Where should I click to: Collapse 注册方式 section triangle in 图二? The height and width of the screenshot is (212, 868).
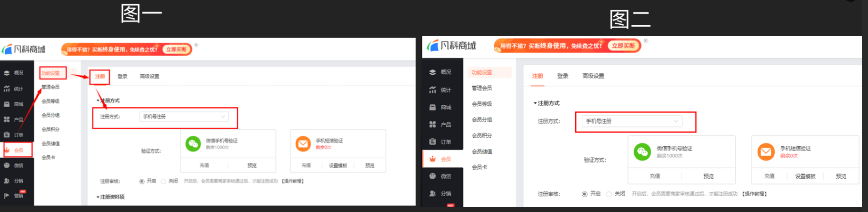pyautogui.click(x=535, y=103)
